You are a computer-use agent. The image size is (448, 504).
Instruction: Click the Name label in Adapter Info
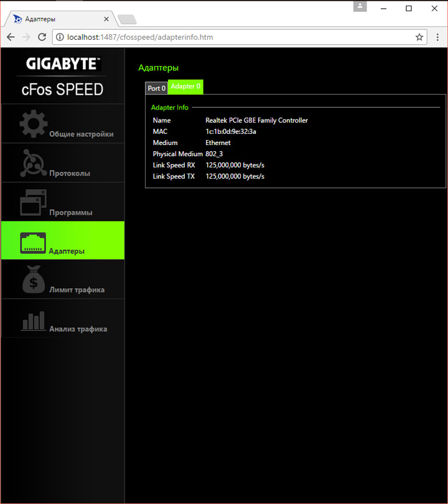tap(162, 120)
